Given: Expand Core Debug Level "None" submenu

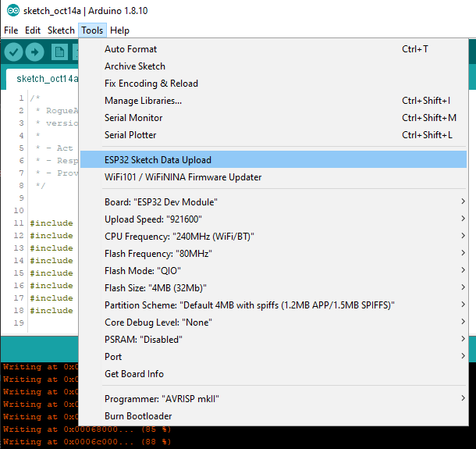Looking at the screenshot, I should click(x=273, y=322).
